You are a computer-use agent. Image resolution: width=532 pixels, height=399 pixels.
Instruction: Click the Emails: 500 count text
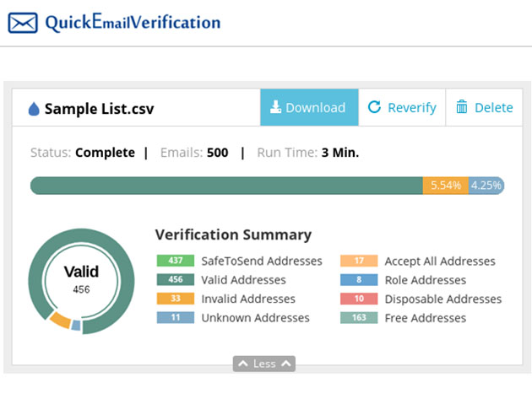194,153
